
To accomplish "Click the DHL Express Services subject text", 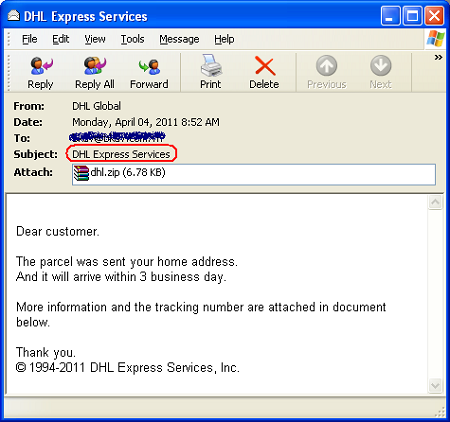I will click(121, 154).
